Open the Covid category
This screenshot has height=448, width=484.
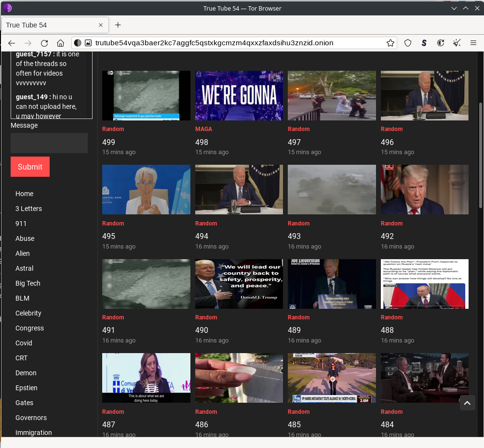(x=24, y=343)
